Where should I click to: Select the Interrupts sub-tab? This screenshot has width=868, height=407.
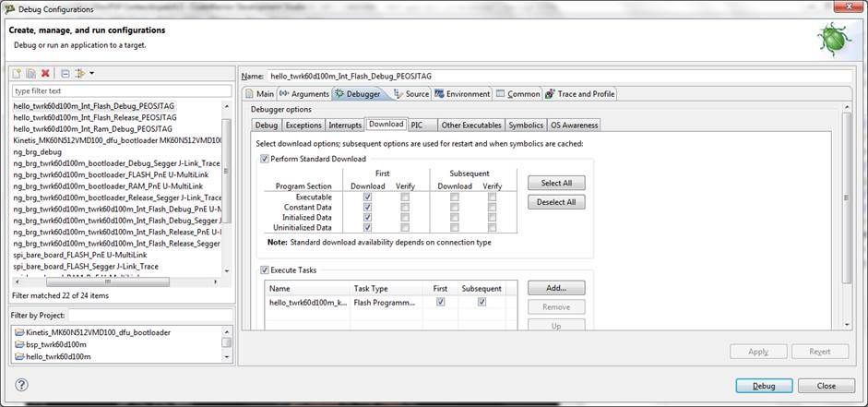pos(345,126)
